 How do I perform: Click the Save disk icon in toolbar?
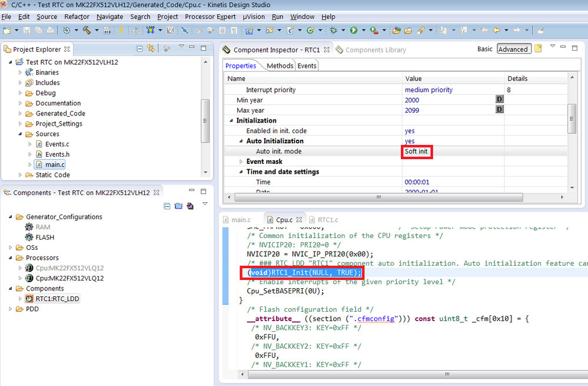[27, 31]
